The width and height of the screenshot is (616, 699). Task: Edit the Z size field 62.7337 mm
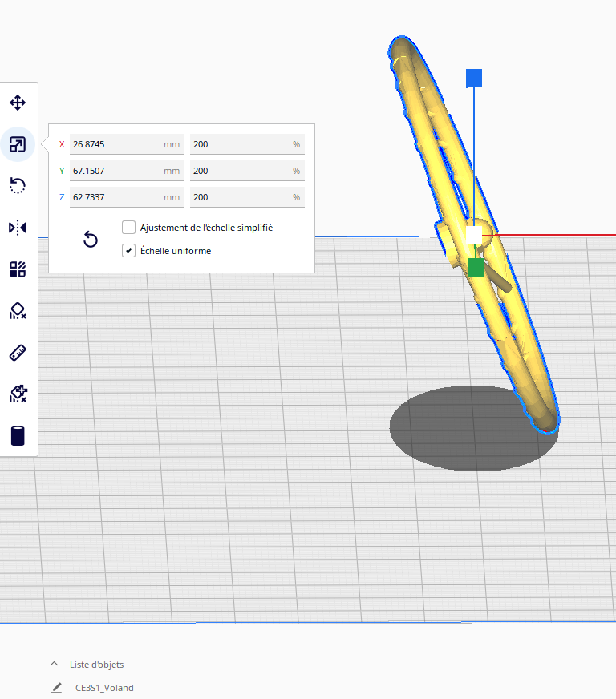point(127,197)
